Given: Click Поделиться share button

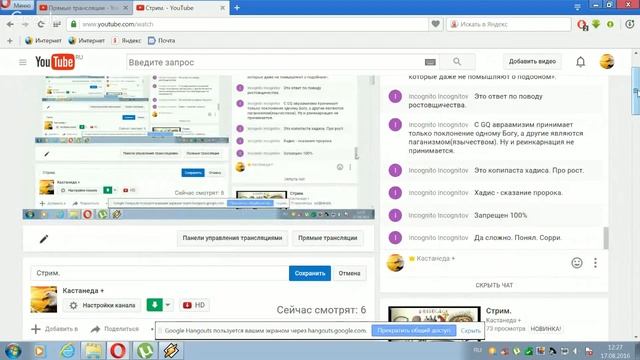Looking at the screenshot, I should click(115, 329).
